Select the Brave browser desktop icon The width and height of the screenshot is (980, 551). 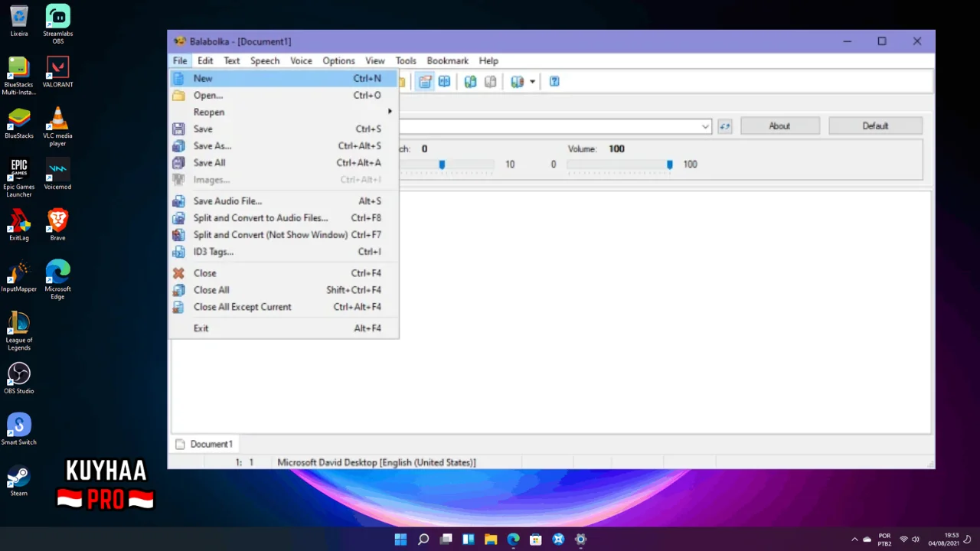58,225
